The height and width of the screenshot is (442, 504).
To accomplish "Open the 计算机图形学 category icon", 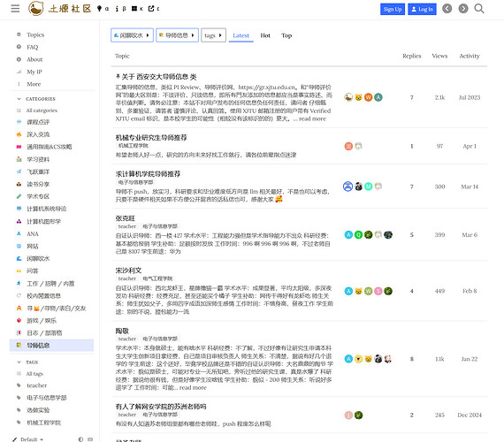I will pyautogui.click(x=19, y=221).
